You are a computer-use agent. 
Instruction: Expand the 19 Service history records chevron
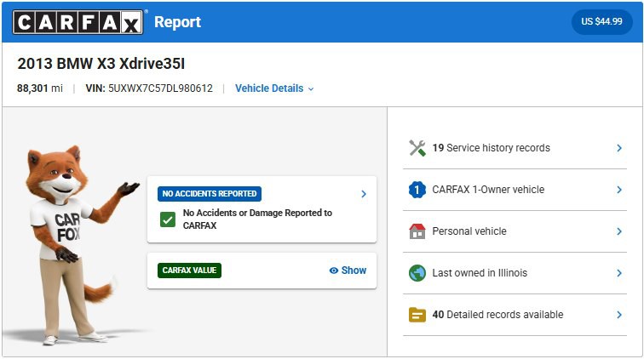(619, 148)
